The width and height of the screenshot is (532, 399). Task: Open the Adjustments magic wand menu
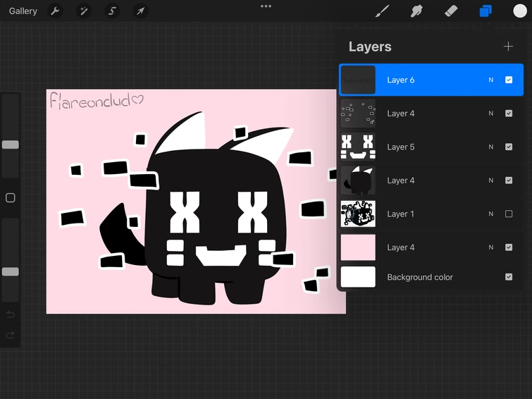(x=84, y=11)
